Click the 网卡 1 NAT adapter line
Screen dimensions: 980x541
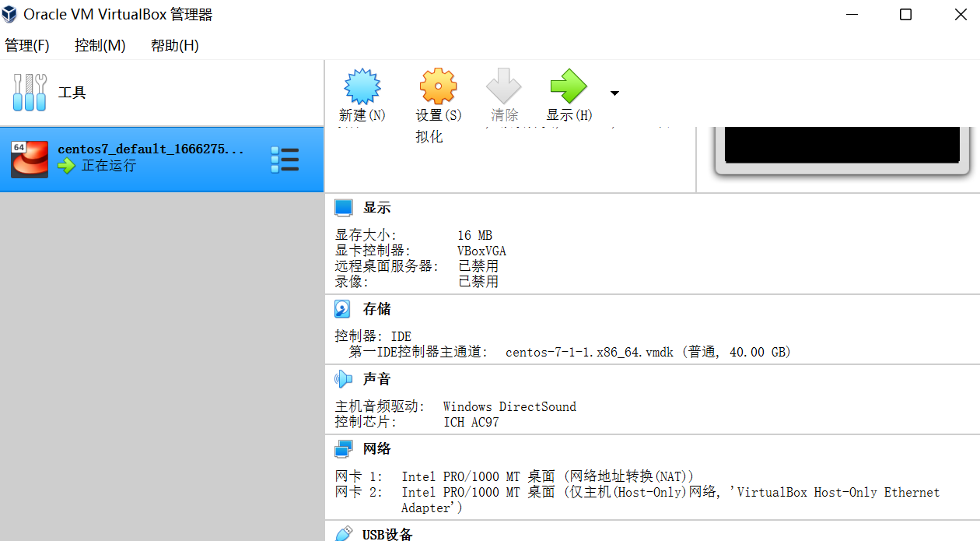point(514,476)
